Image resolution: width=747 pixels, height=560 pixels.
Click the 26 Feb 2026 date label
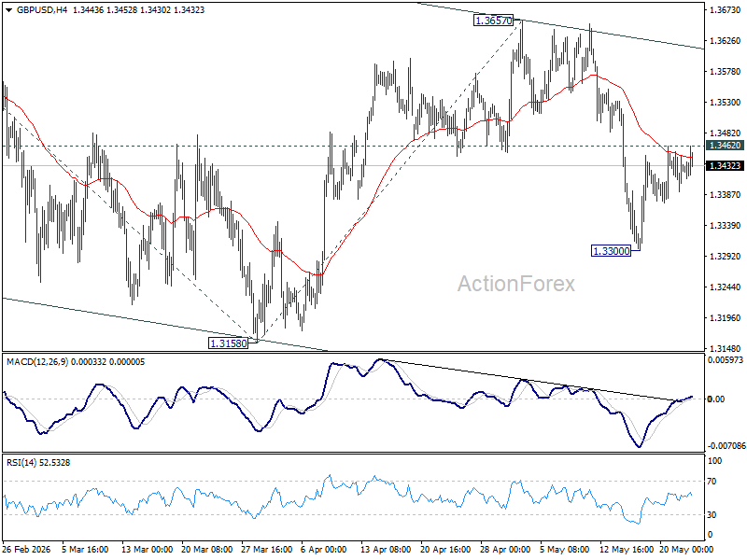[x=27, y=550]
